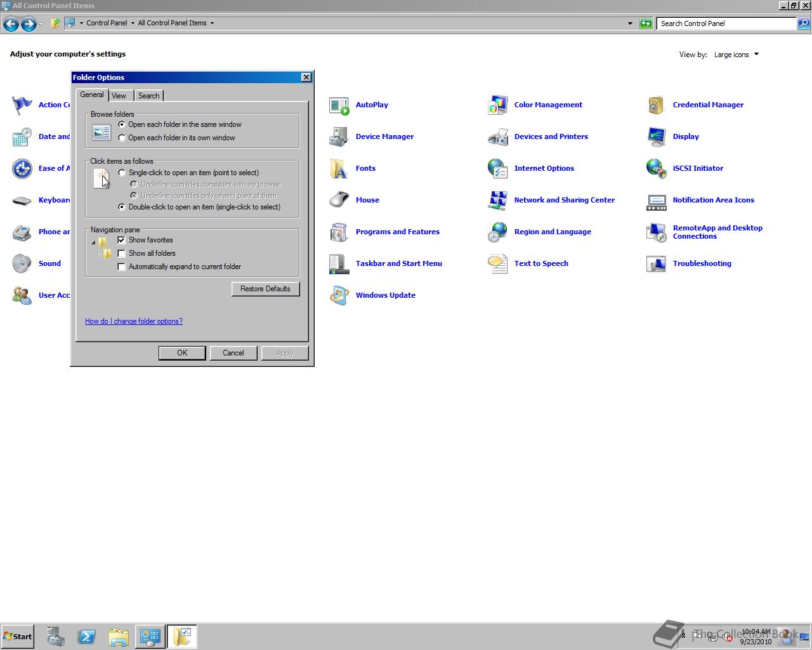Open the Color Management icon
This screenshot has width=812, height=650.
[x=498, y=105]
